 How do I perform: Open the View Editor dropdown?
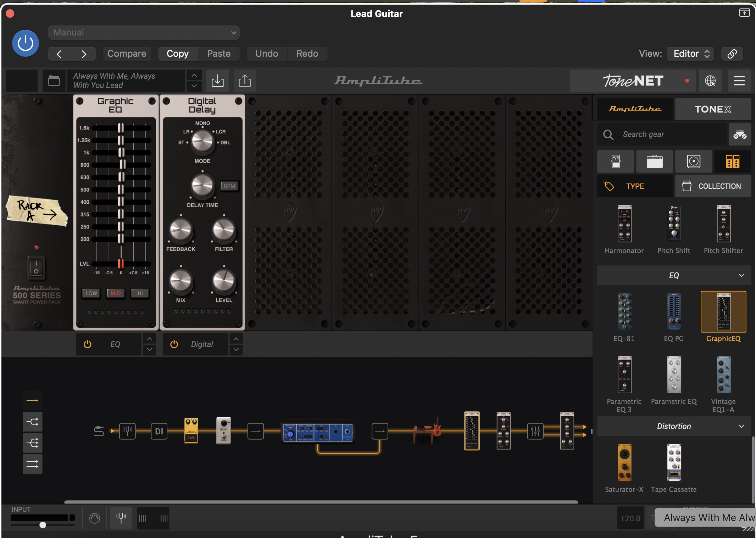click(690, 54)
